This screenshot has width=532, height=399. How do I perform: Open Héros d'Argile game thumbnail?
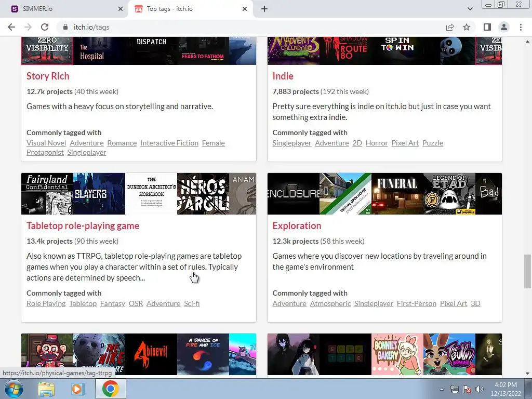pos(203,194)
